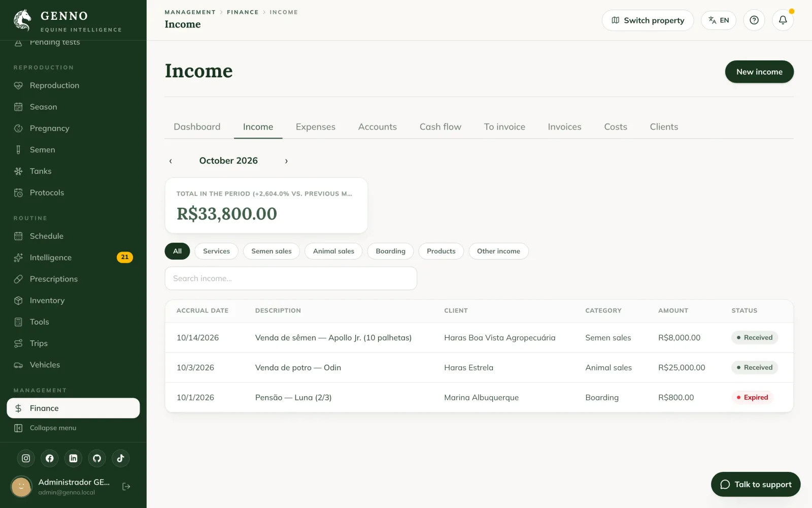This screenshot has width=812, height=508.
Task: Open the Facebook social icon
Action: point(50,458)
